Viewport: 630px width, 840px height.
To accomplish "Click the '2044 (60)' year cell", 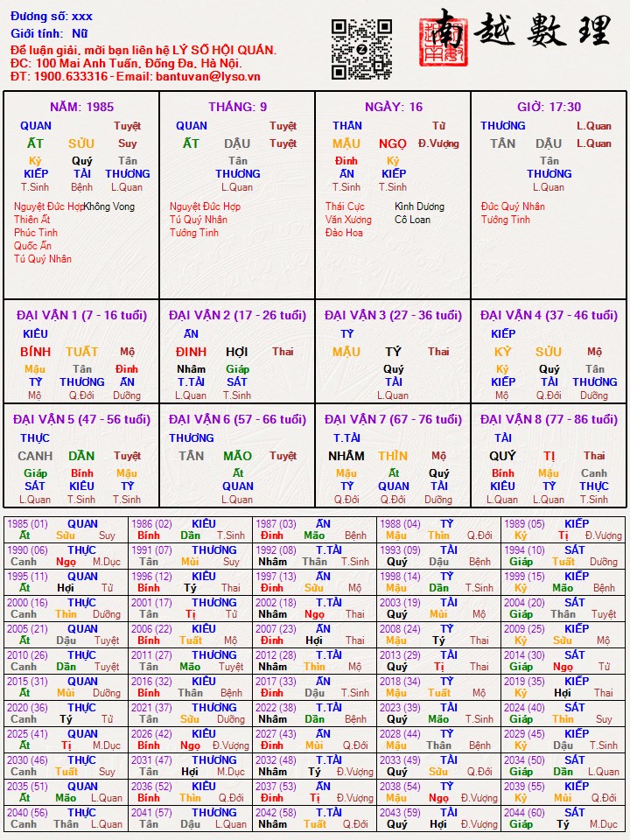I will 563,819.
